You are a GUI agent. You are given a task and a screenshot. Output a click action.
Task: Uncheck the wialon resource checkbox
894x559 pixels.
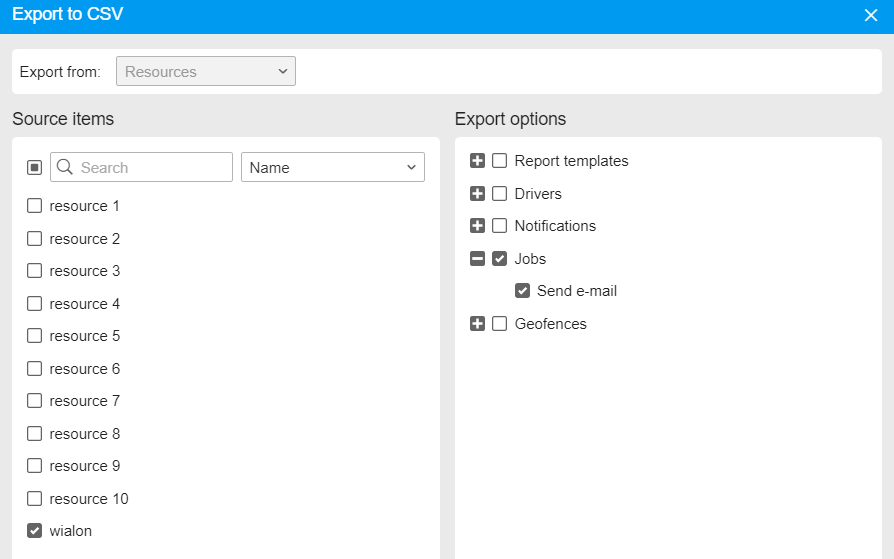(x=34, y=531)
